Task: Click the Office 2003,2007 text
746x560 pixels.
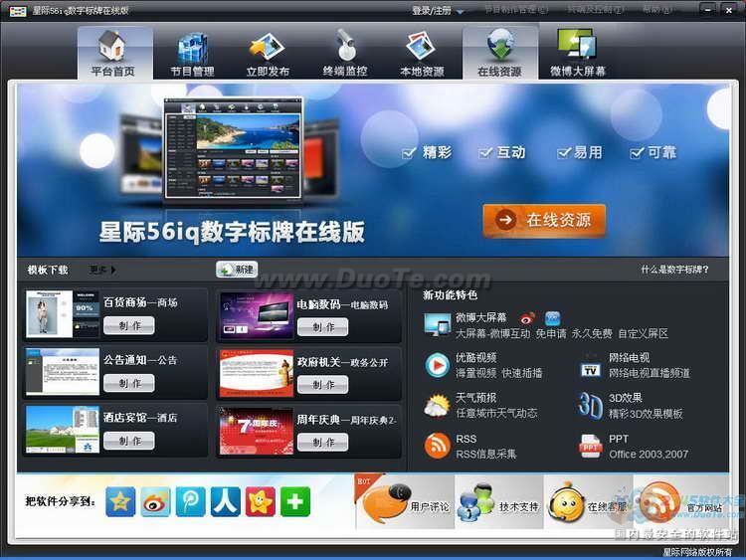Action: pyautogui.click(x=649, y=455)
